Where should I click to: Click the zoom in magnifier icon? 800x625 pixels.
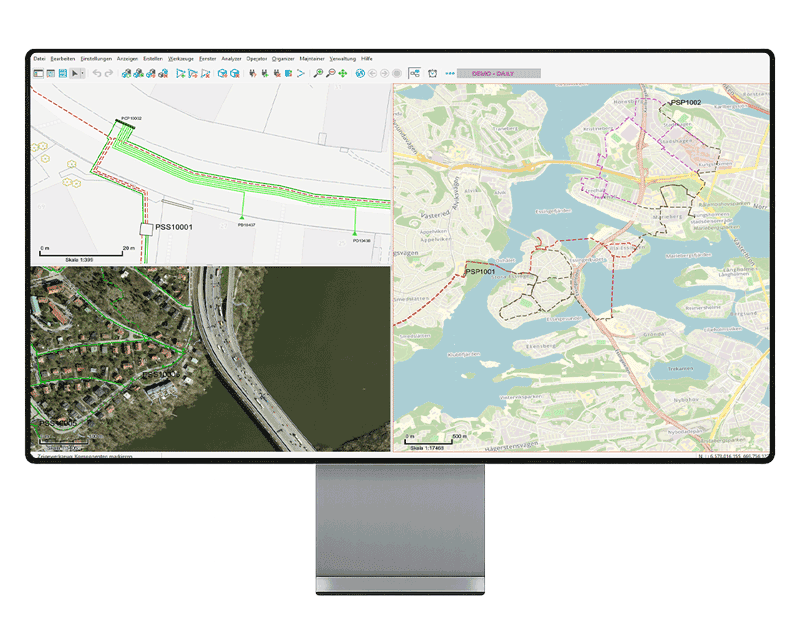[318, 73]
